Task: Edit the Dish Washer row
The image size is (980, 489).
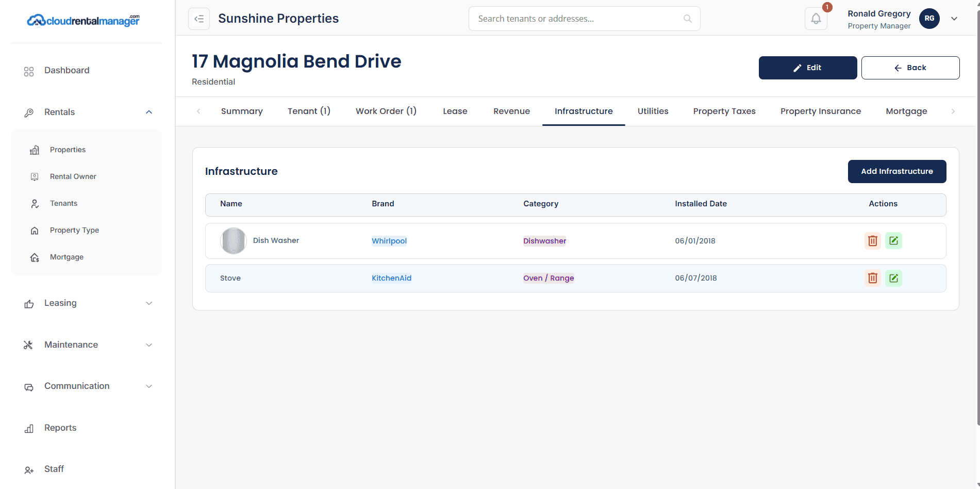Action: pos(893,241)
